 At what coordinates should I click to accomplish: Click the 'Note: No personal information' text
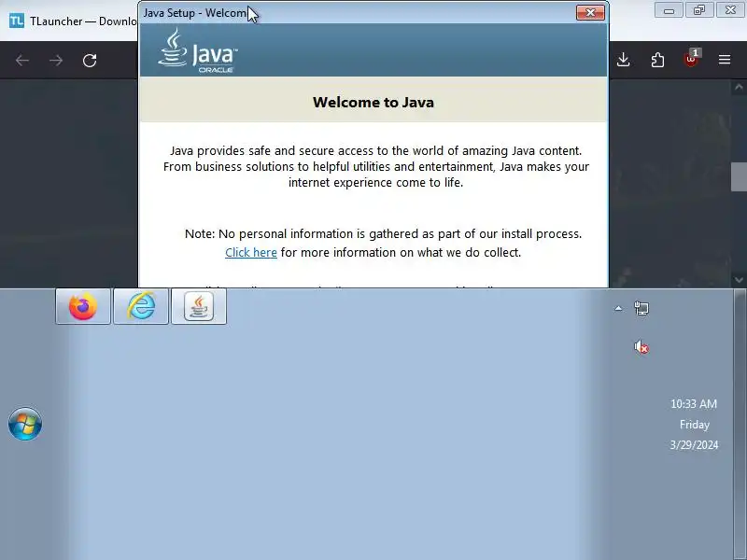383,234
